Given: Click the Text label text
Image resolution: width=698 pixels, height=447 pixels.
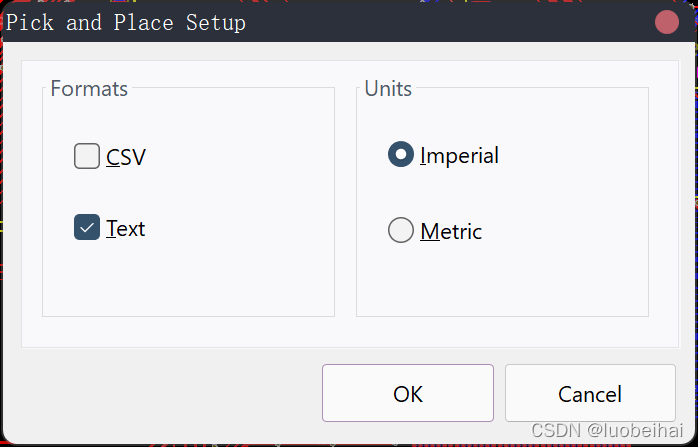Looking at the screenshot, I should (126, 228).
